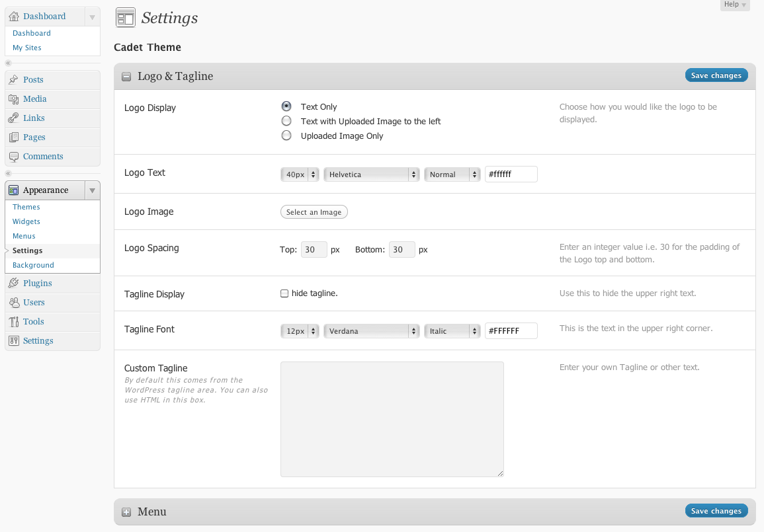Screen dimensions: 764x532
Task: Click the Appearance layout icon in sidebar
Action: 14,190
